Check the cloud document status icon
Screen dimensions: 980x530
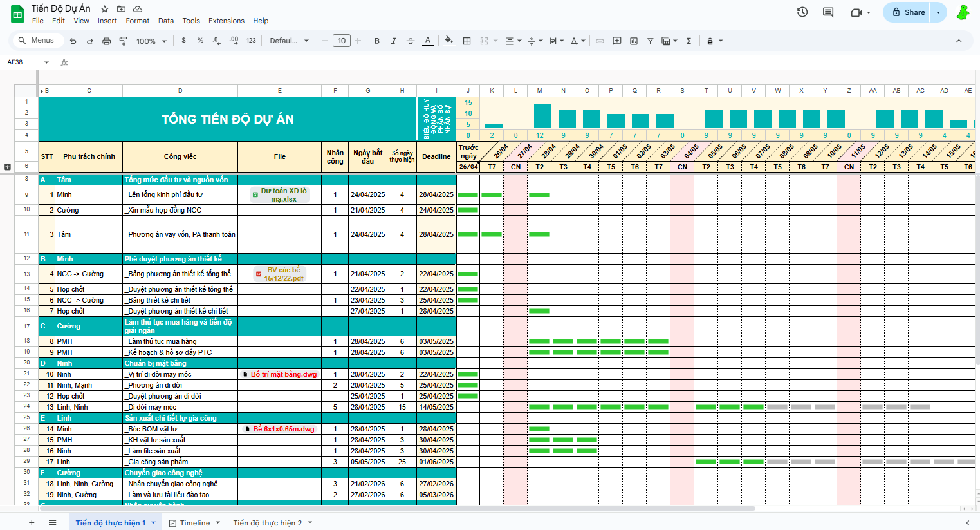click(x=138, y=9)
